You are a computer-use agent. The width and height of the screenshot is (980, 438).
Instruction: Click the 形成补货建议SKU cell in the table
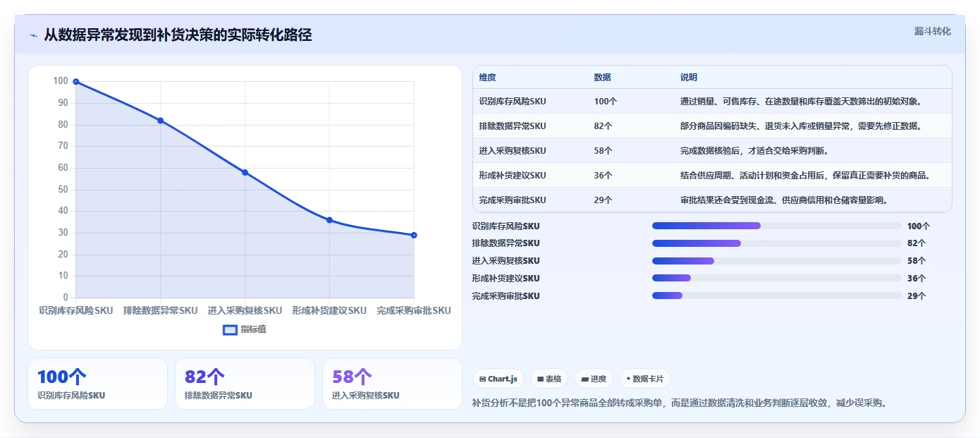coord(513,176)
